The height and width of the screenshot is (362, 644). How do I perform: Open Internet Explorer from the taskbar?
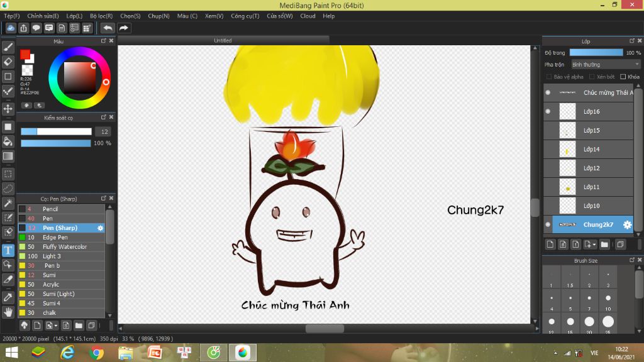pos(67,353)
